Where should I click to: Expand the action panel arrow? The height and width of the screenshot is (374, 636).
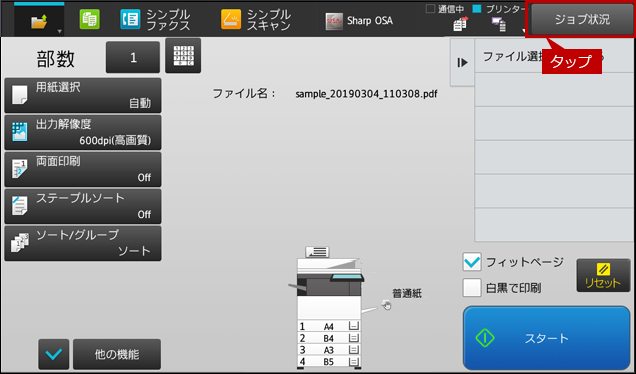(462, 62)
